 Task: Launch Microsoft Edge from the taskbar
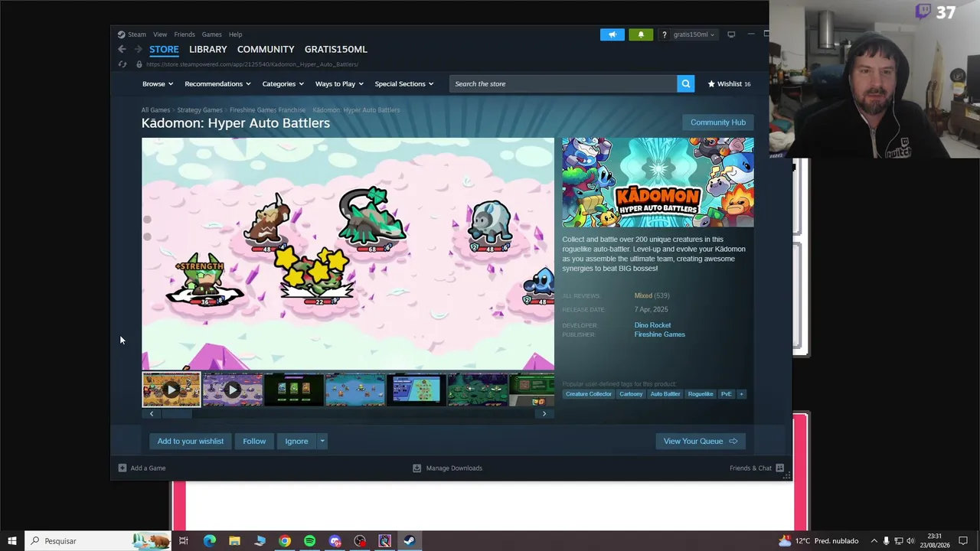(209, 541)
